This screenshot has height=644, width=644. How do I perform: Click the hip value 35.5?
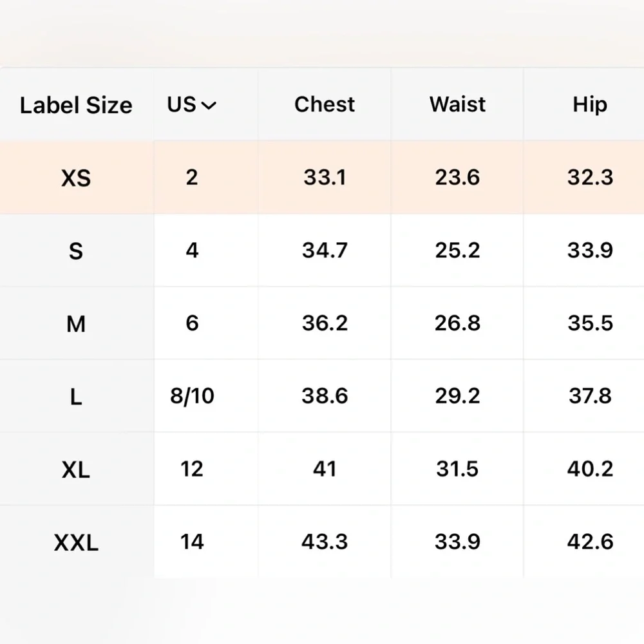(x=590, y=323)
